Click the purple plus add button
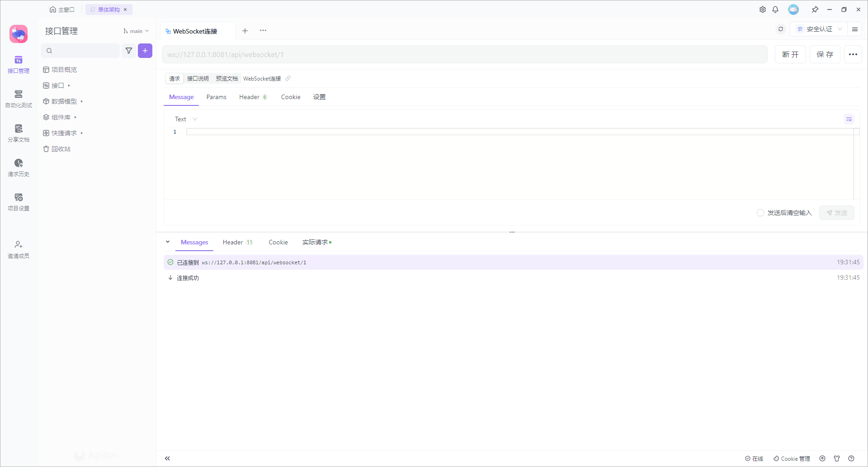The image size is (868, 467). (x=145, y=51)
